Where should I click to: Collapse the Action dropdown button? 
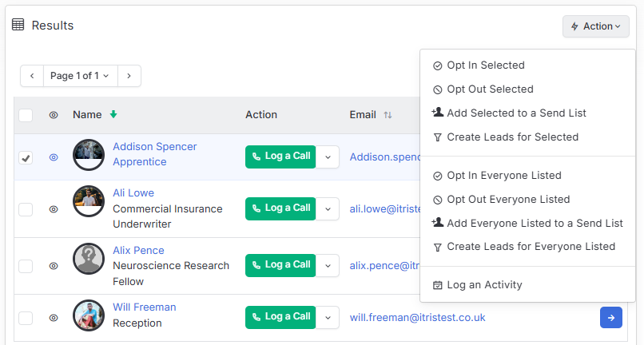(595, 26)
